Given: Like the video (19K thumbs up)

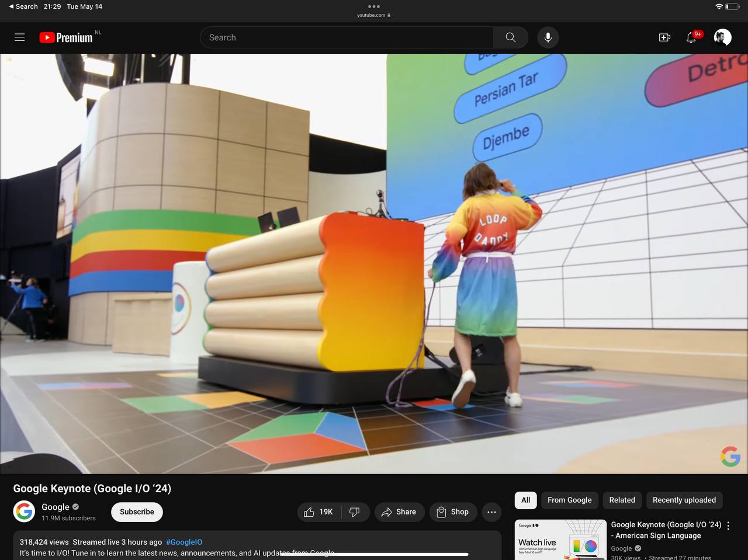Looking at the screenshot, I should point(318,512).
